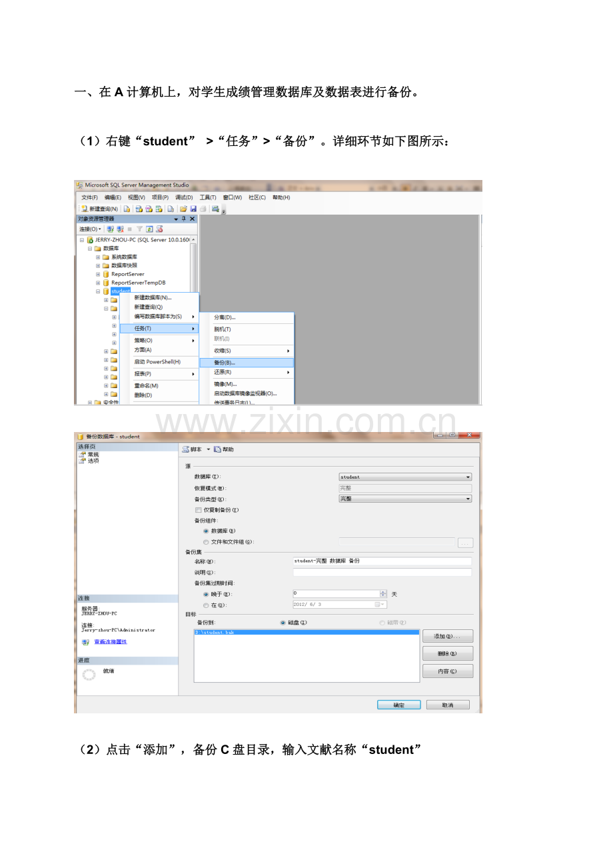Click the Refresh icon in Object Explorer toolbar

pyautogui.click(x=149, y=229)
